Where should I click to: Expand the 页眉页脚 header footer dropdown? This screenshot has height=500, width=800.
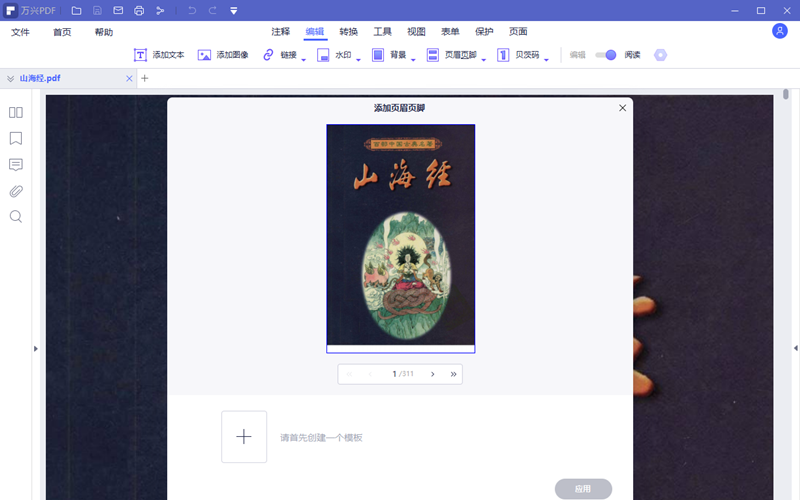[483, 59]
